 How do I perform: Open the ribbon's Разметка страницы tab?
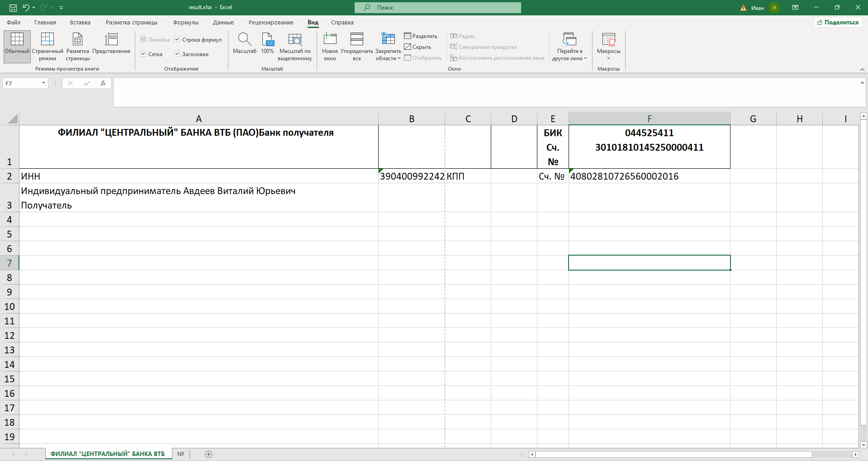[x=132, y=23]
